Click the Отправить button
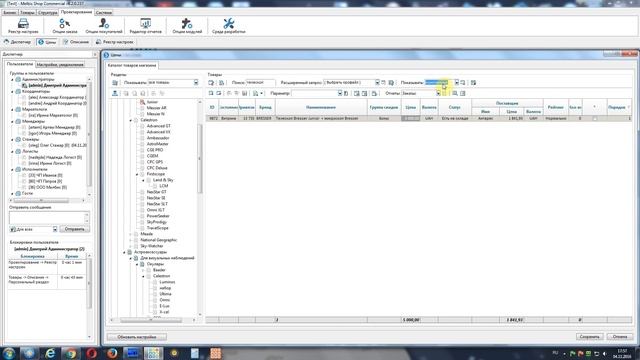Viewport: 640px width, 360px height. pos(74,229)
